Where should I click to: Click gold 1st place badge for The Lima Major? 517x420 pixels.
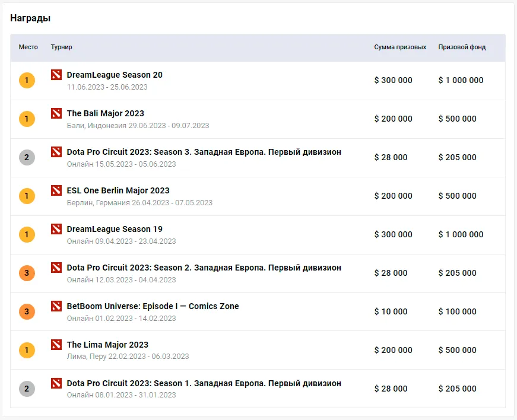click(x=27, y=350)
